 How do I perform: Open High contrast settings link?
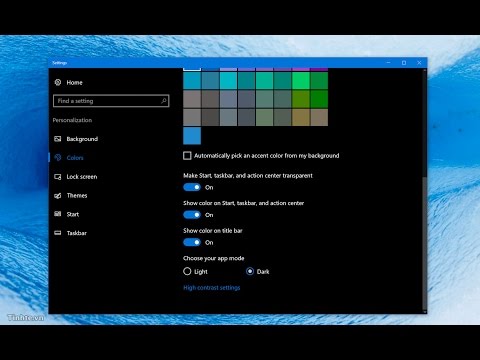point(212,288)
